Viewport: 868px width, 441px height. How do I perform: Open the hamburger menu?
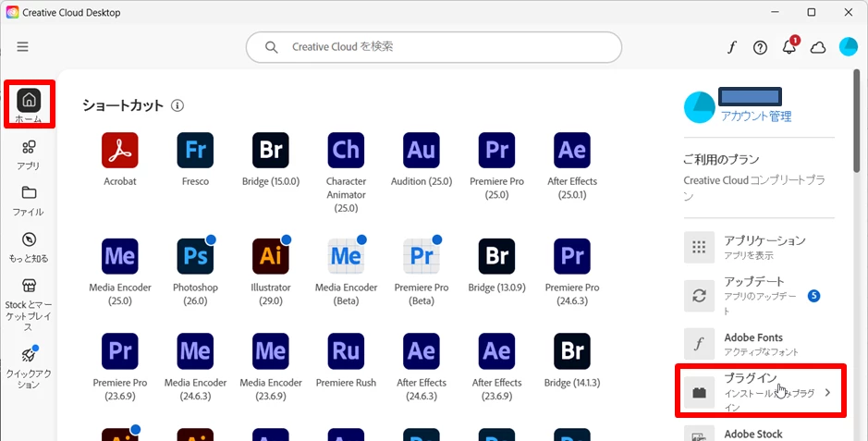[x=23, y=47]
